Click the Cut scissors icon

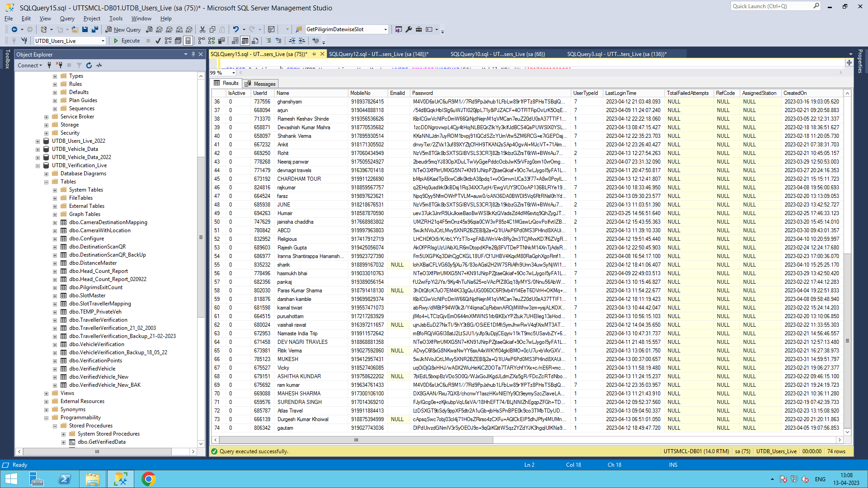203,29
